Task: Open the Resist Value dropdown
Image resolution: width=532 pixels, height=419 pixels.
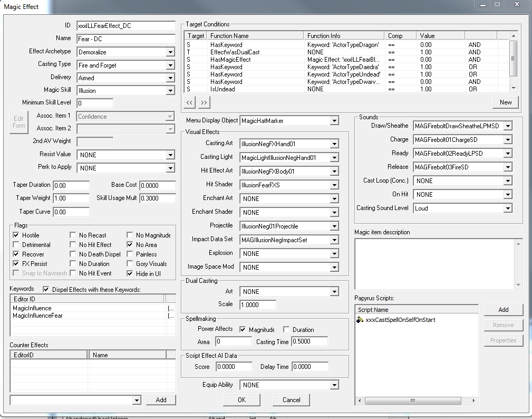Action: point(170,155)
